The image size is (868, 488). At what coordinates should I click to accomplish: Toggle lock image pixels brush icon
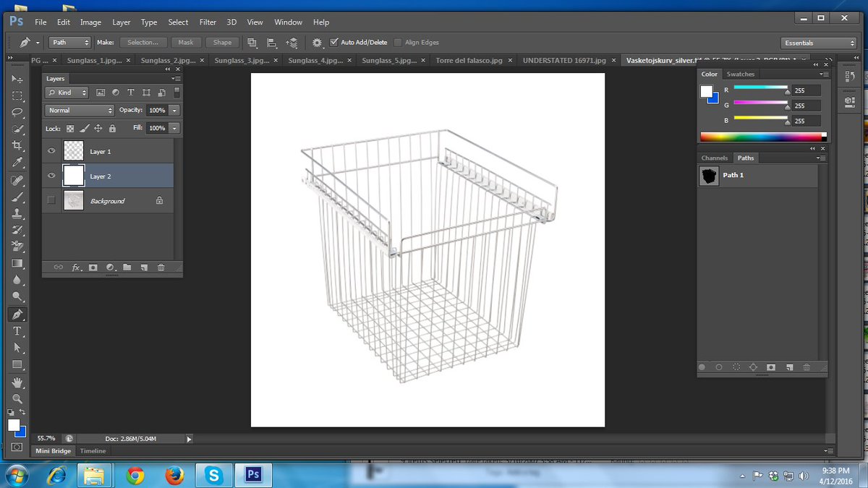pos(84,128)
